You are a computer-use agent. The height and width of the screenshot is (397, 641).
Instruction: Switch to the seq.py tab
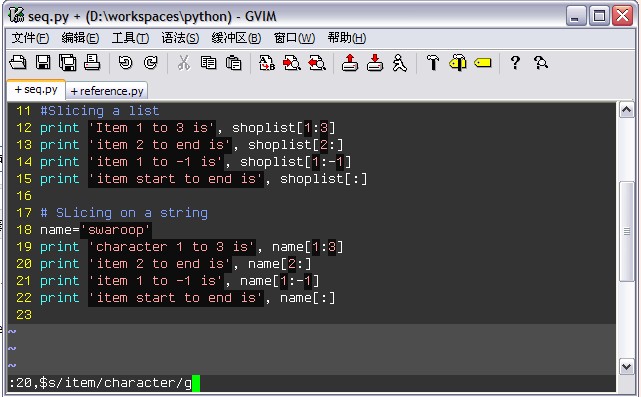tap(36, 90)
